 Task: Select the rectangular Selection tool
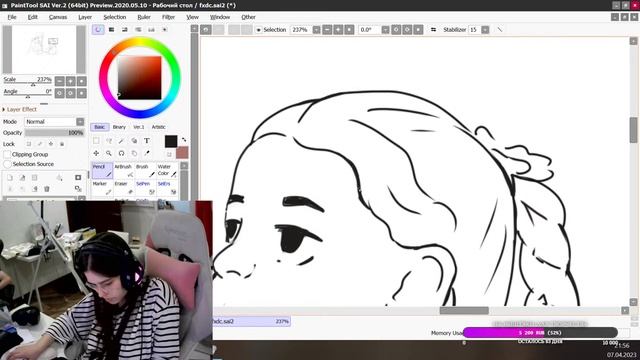(96, 141)
